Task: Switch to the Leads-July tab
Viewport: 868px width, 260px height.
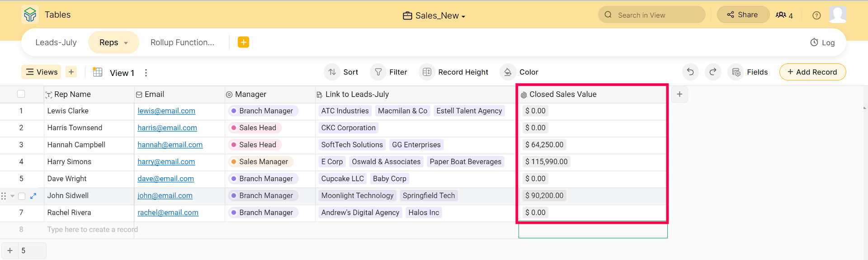Action: (x=56, y=43)
